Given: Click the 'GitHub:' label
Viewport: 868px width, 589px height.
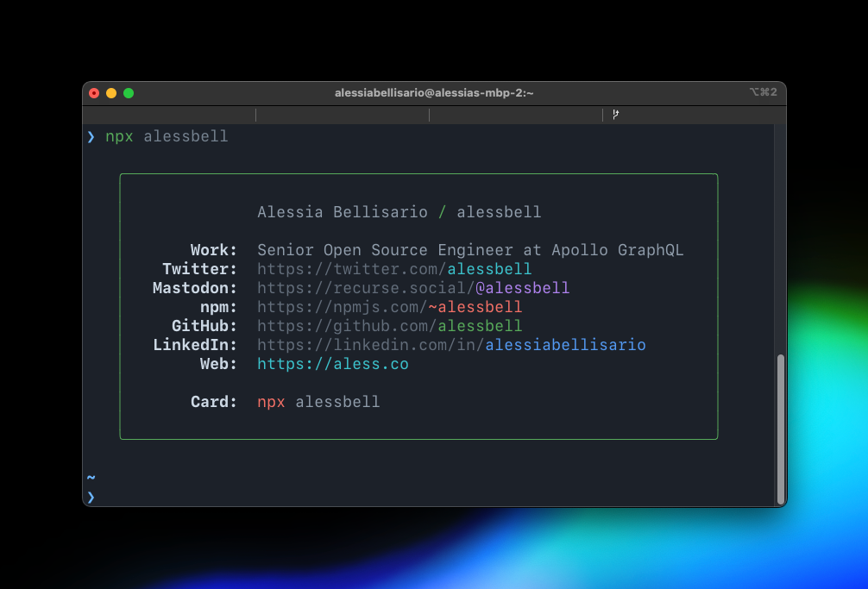Looking at the screenshot, I should pos(204,326).
